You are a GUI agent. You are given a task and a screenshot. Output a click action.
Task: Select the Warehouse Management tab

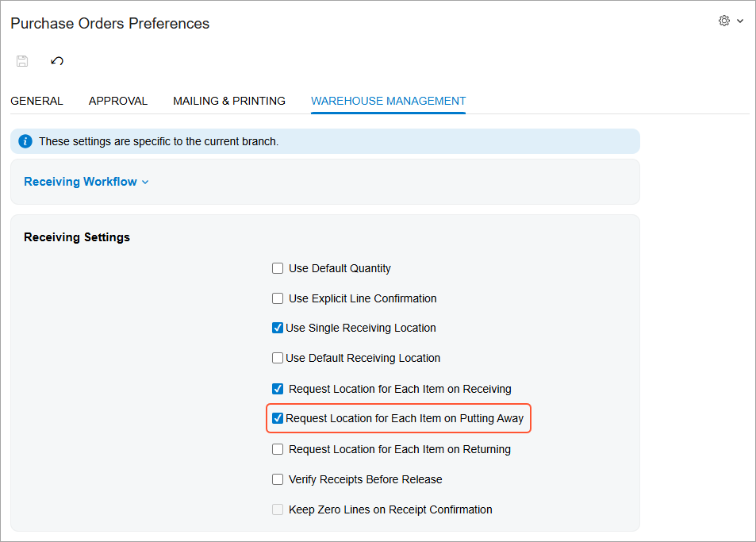click(388, 101)
